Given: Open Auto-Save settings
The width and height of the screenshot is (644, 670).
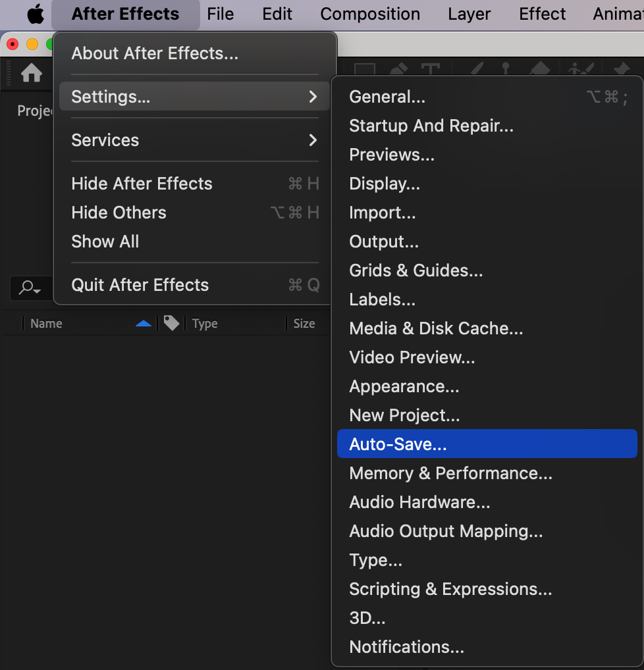Looking at the screenshot, I should click(398, 444).
